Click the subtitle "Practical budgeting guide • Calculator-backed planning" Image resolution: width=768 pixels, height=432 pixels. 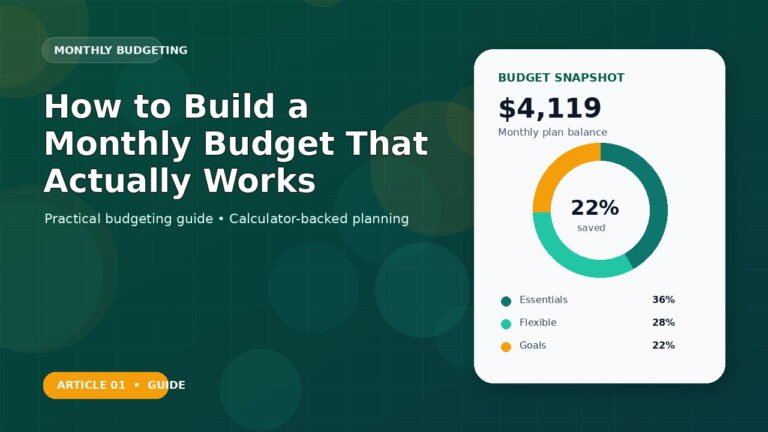(x=226, y=218)
